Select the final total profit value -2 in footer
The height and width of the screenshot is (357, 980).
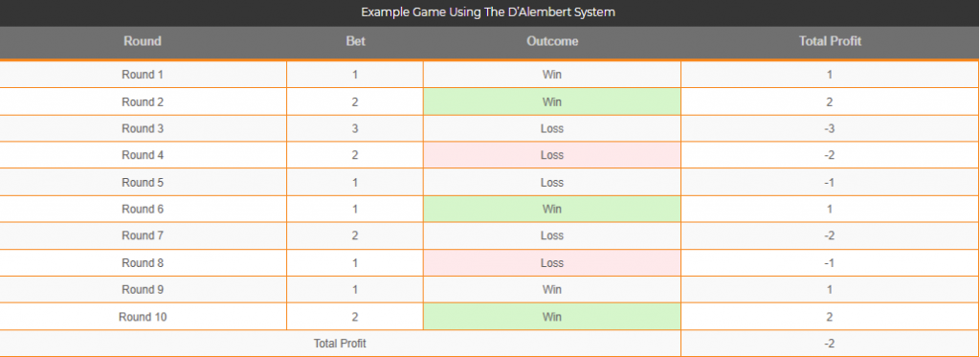coord(830,344)
